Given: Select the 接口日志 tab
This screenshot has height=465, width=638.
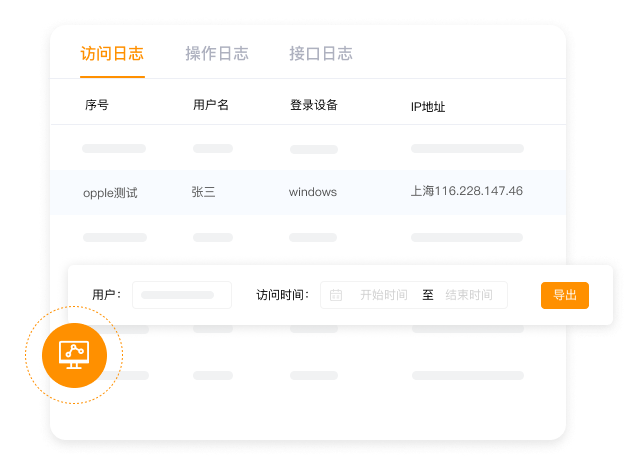Looking at the screenshot, I should coord(320,54).
